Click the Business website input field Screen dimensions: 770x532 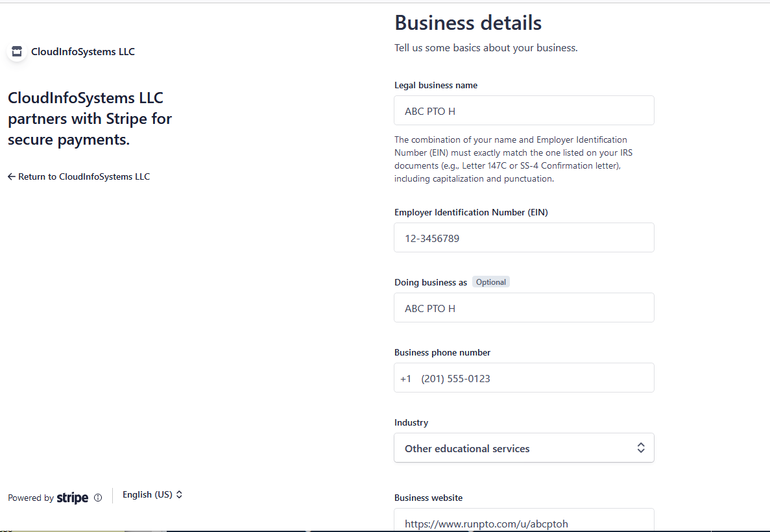pos(524,522)
